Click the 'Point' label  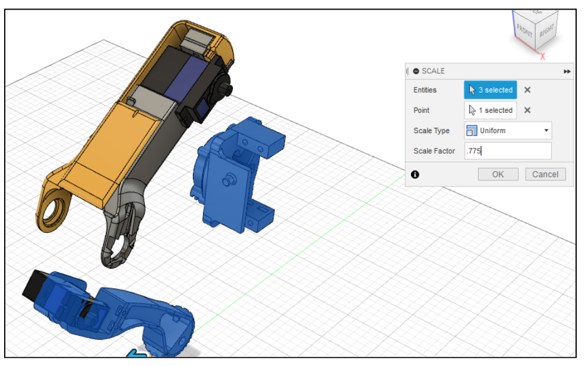point(421,111)
